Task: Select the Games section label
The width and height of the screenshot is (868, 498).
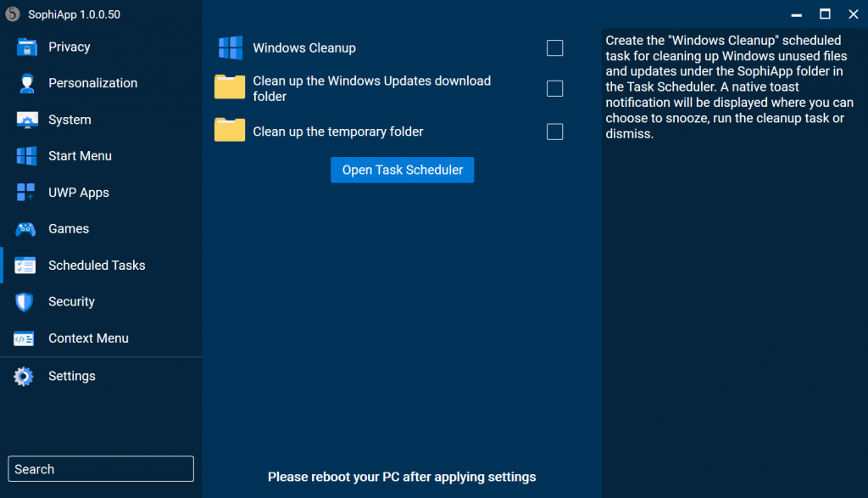Action: pos(70,229)
